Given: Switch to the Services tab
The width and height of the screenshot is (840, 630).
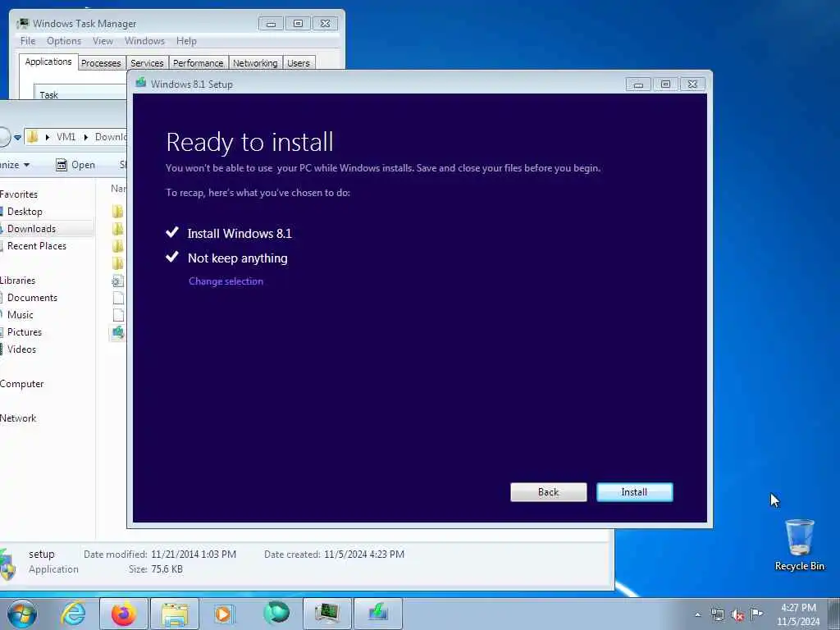Looking at the screenshot, I should click(148, 62).
